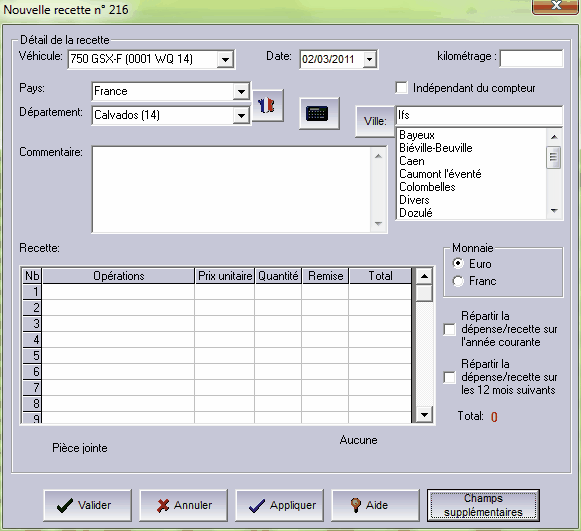Open help with the Aide button
Screen dimensions: 581x531
pos(375,505)
